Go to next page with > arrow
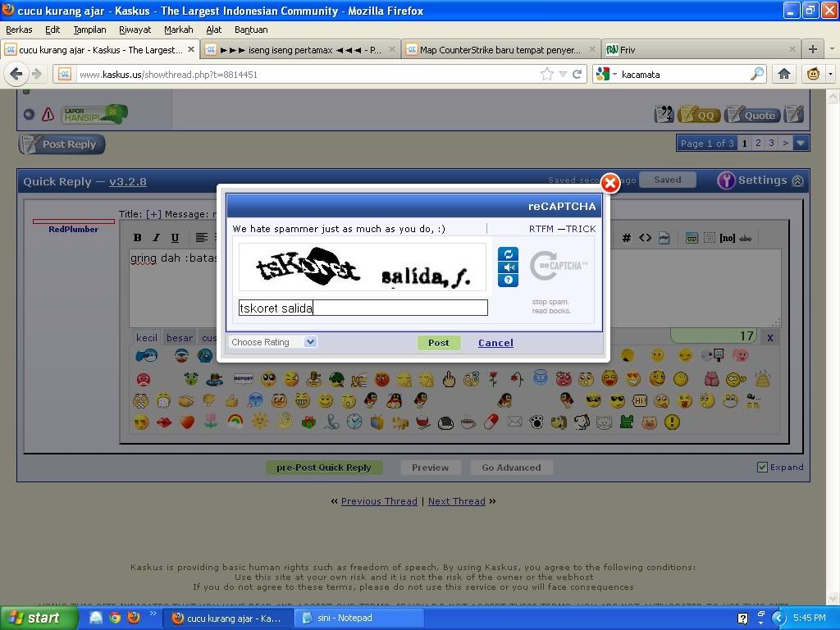840x630 pixels. tap(785, 143)
